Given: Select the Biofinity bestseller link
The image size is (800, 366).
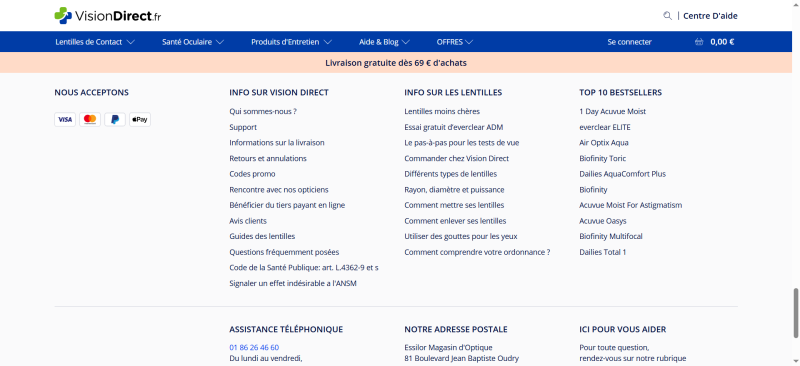Looking at the screenshot, I should pos(593,189).
